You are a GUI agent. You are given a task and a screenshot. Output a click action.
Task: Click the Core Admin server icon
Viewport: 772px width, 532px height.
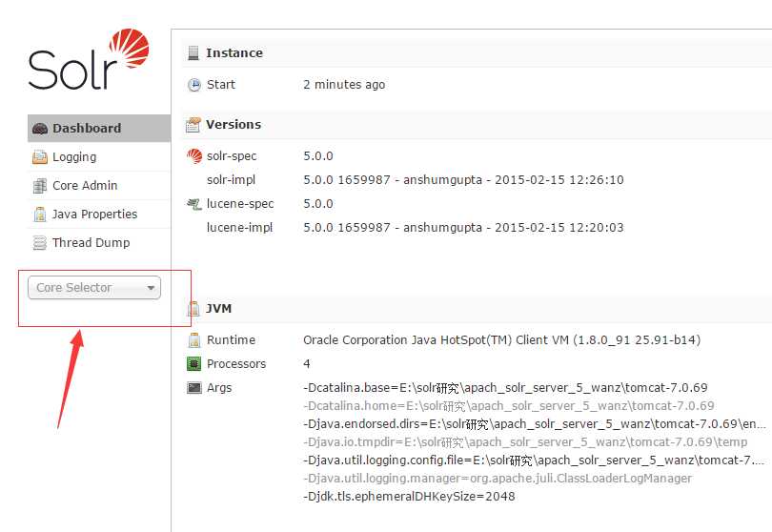pyautogui.click(x=39, y=186)
